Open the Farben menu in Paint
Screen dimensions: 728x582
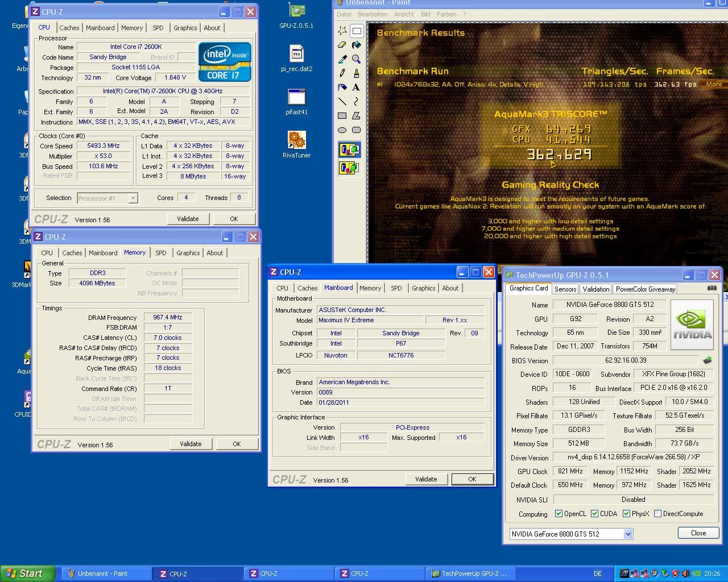click(x=446, y=14)
